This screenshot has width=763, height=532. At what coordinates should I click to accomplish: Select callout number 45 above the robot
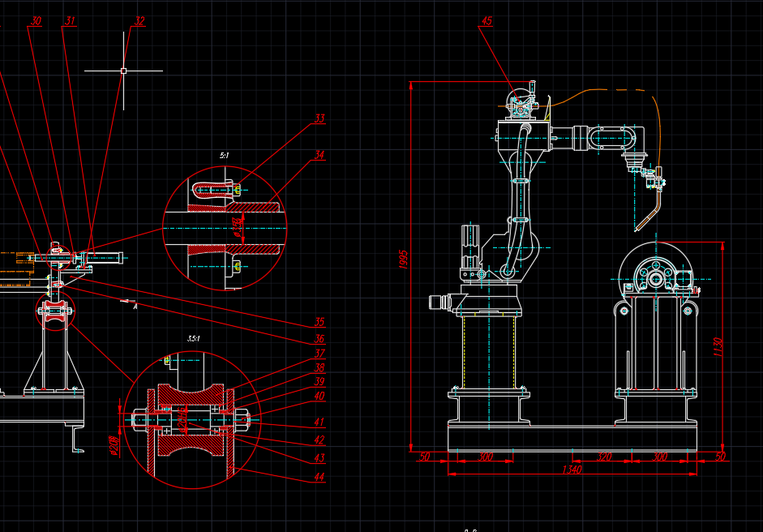487,20
